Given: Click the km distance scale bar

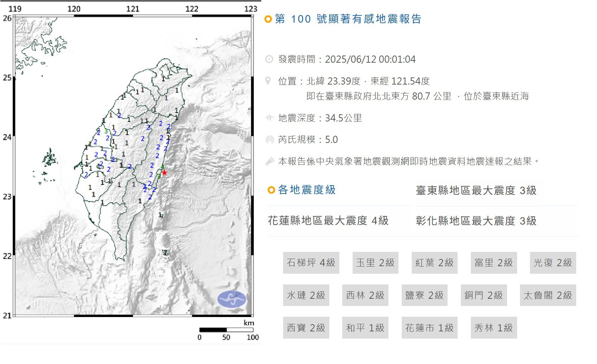Looking at the screenshot, I should click(226, 330).
